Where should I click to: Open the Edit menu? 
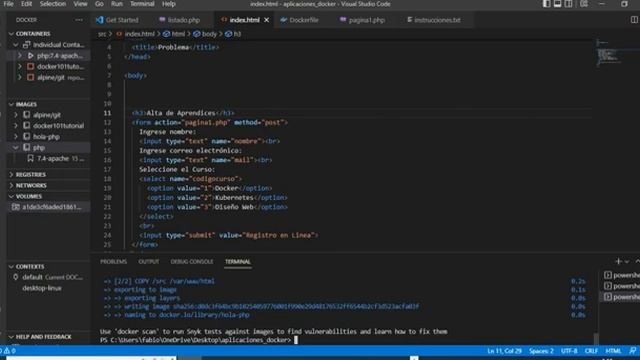(27, 4)
